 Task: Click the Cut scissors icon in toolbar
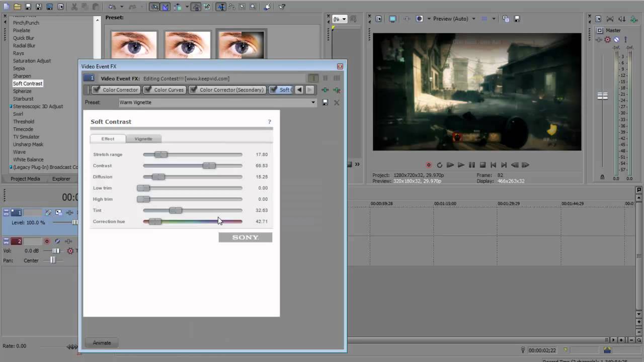click(74, 7)
